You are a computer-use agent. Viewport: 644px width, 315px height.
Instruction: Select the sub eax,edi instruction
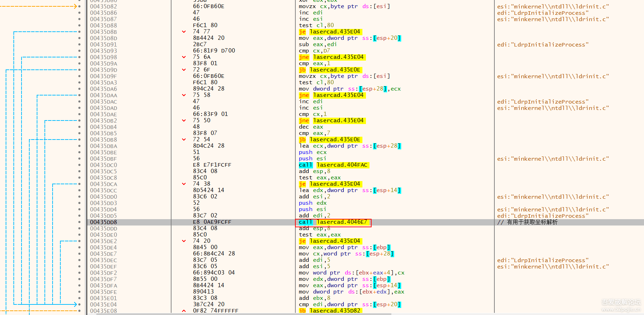pyautogui.click(x=318, y=44)
